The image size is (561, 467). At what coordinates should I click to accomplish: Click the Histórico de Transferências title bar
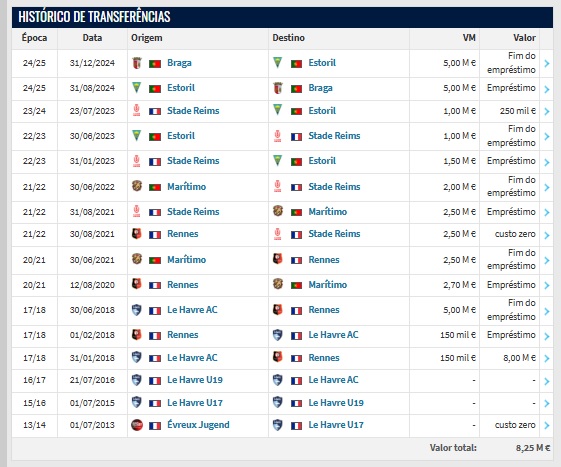coord(282,17)
